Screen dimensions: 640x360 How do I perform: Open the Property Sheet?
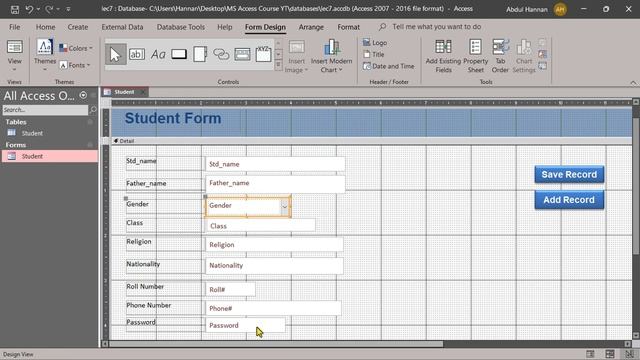[476, 56]
